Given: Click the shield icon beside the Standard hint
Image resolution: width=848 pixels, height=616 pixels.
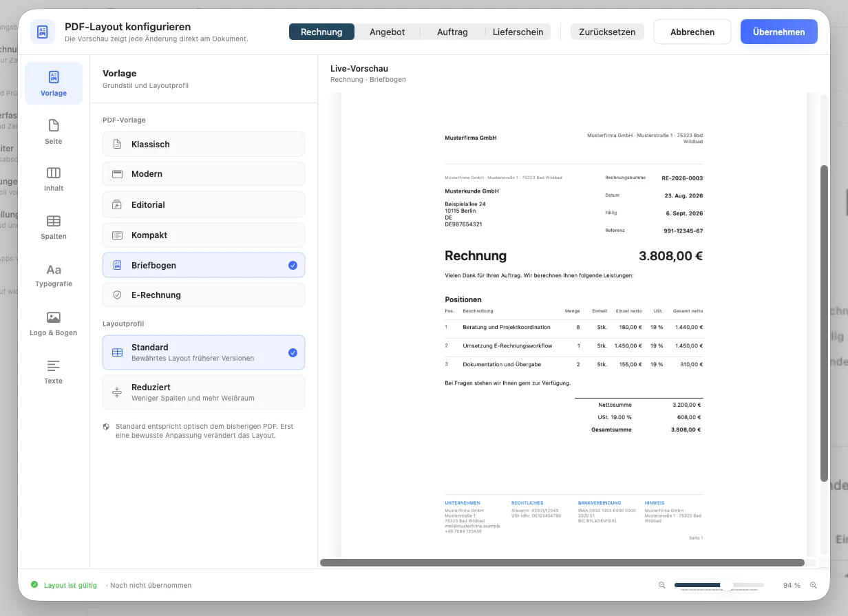Looking at the screenshot, I should coord(106,427).
